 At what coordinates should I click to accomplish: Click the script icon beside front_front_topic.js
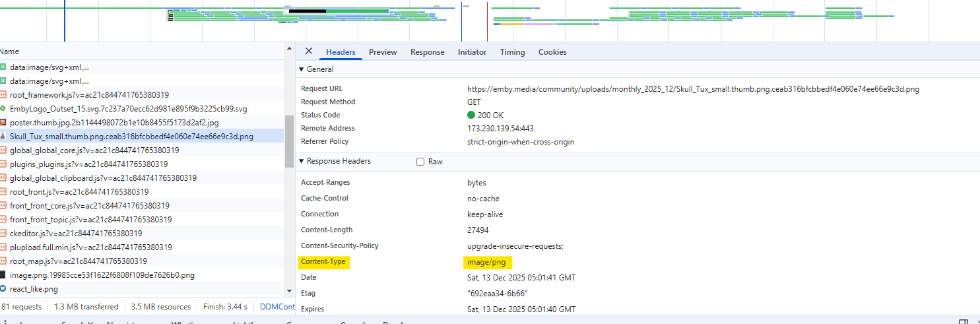pyautogui.click(x=3, y=220)
